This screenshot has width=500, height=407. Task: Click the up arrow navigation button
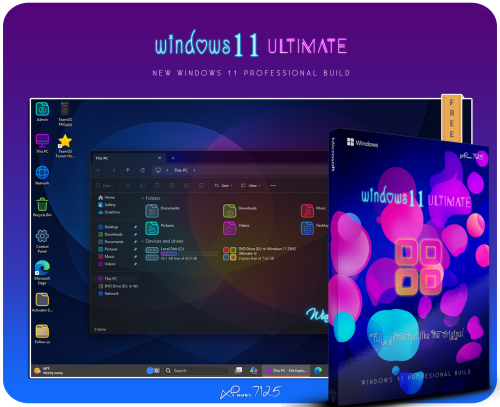click(x=128, y=170)
